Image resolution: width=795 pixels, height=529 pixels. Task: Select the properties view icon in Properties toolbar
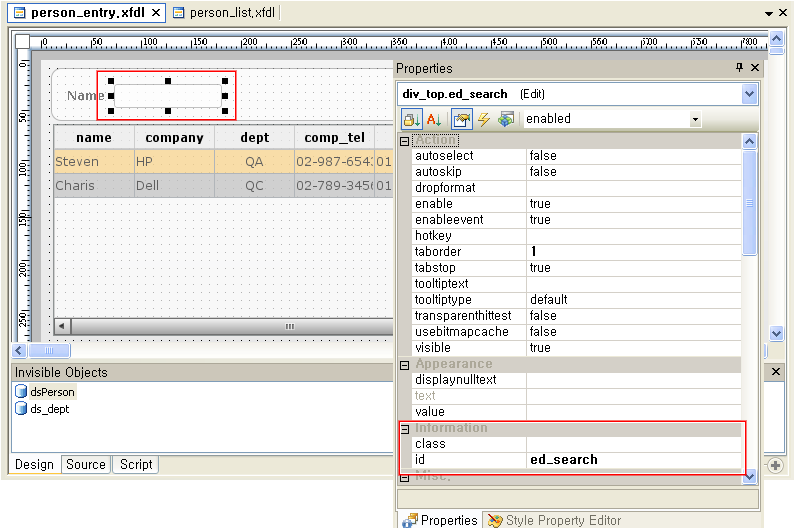pyautogui.click(x=461, y=119)
